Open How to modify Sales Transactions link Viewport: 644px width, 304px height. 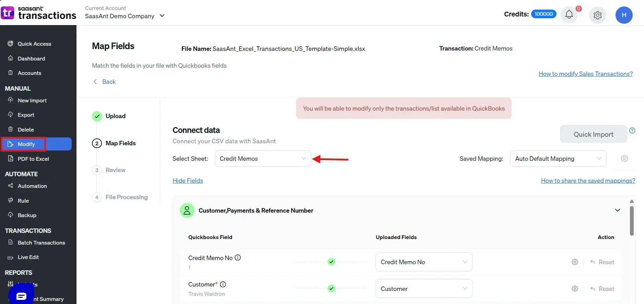[586, 74]
